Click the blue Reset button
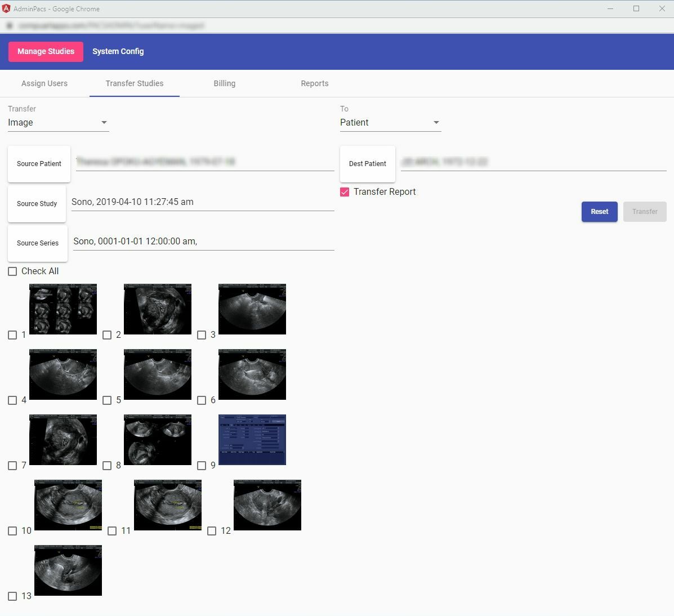Image resolution: width=674 pixels, height=616 pixels. (x=599, y=212)
